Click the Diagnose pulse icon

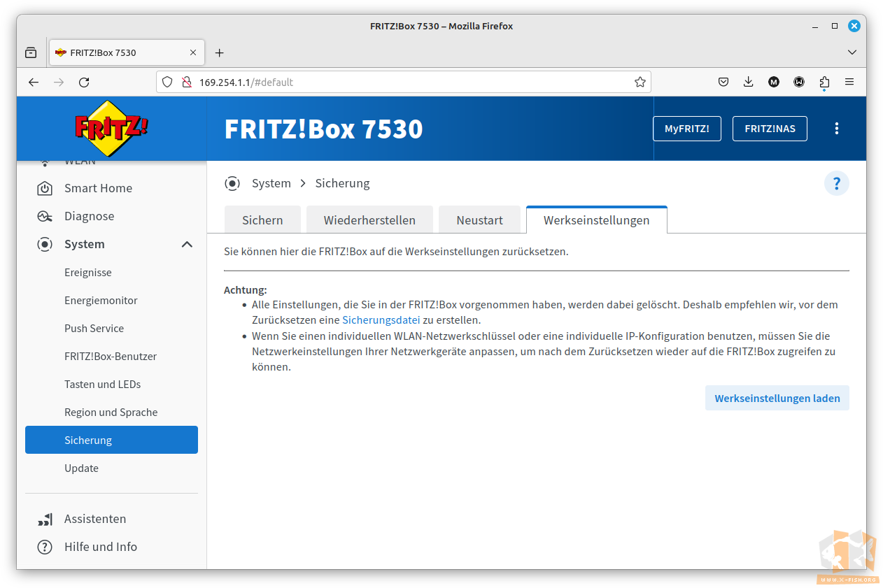[x=45, y=216]
